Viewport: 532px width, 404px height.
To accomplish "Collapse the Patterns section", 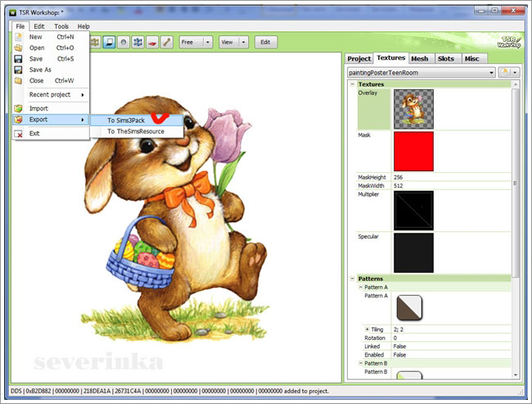I will point(353,279).
